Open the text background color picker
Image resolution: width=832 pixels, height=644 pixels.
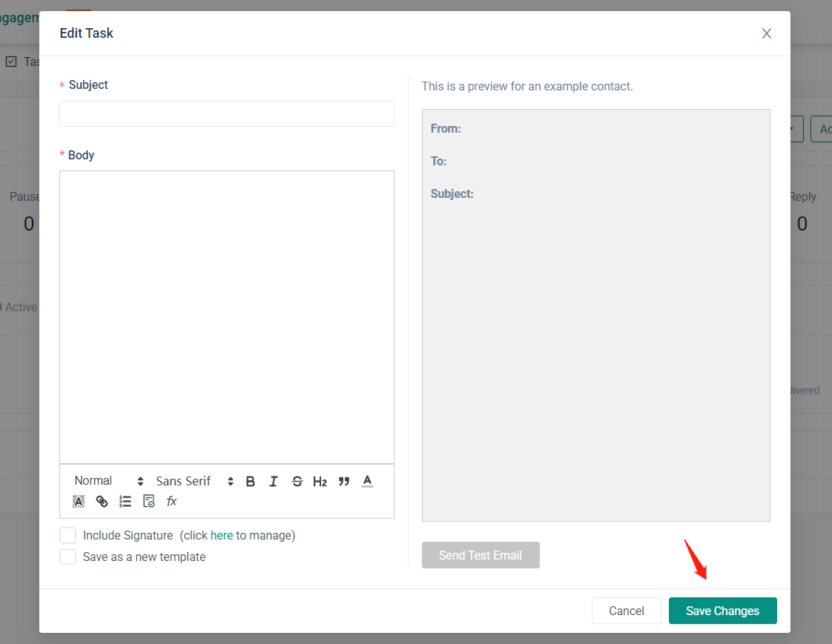[79, 502]
